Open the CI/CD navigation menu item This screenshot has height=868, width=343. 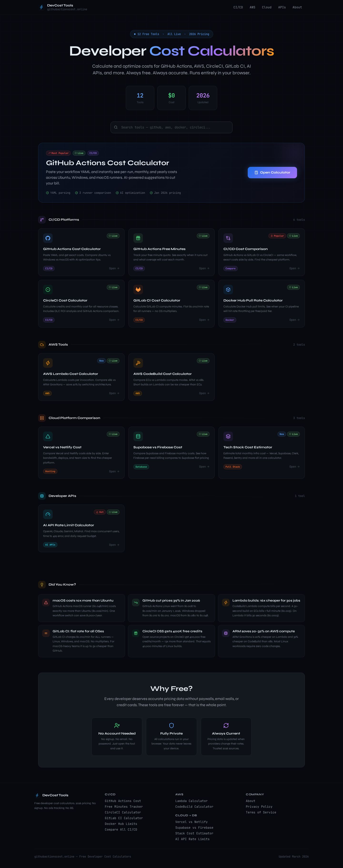tap(238, 7)
